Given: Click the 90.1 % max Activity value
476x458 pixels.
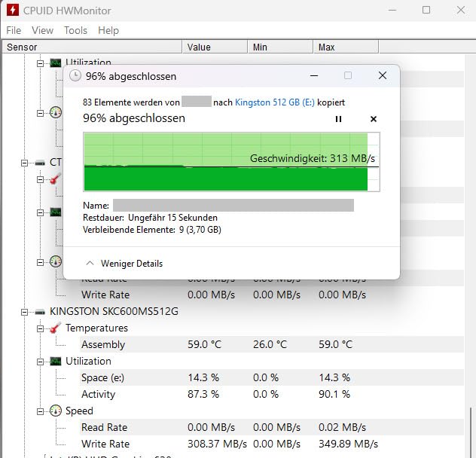Looking at the screenshot, I should pos(334,394).
